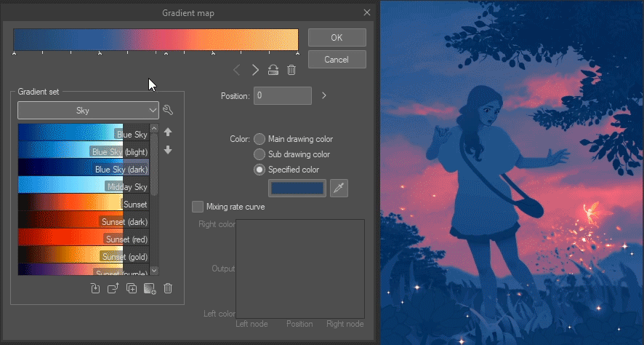Select Specified color radio button
Viewport: 644px width, 345px height.
click(259, 170)
